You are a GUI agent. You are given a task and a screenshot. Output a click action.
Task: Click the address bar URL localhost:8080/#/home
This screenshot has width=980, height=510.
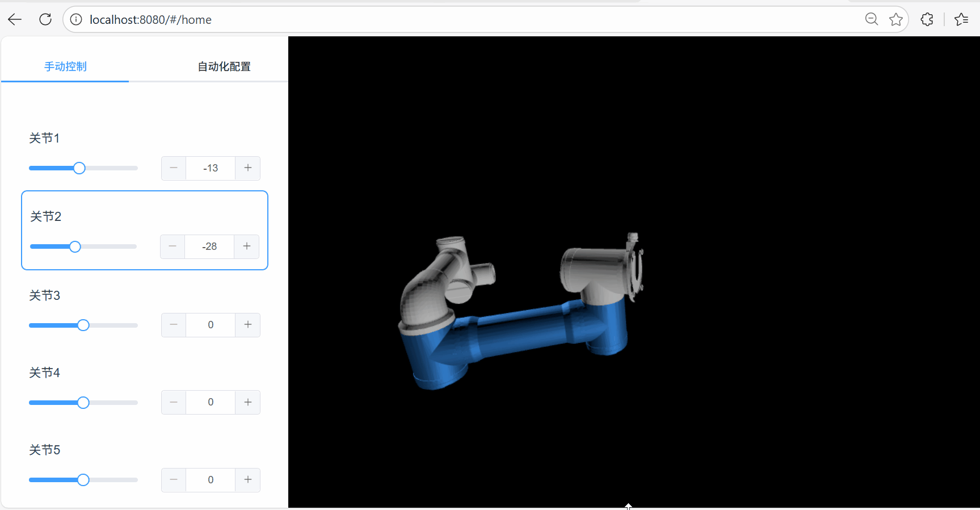(150, 19)
